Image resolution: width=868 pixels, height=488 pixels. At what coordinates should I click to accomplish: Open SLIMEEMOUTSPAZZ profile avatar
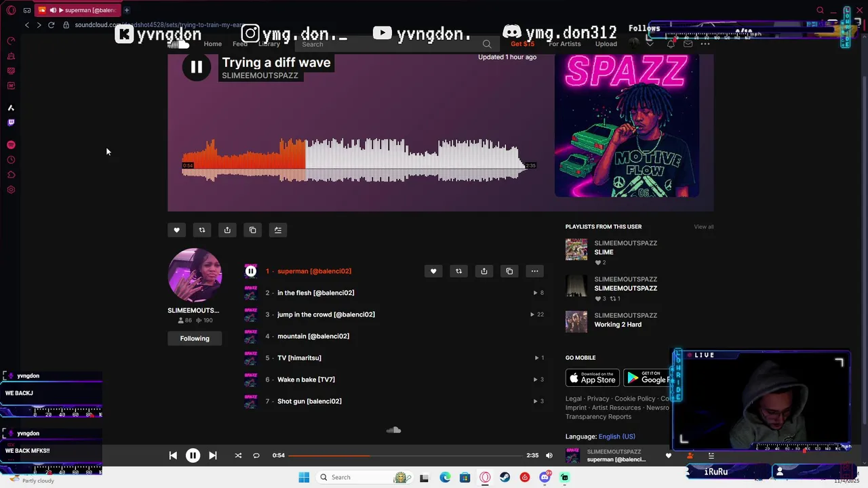point(195,275)
